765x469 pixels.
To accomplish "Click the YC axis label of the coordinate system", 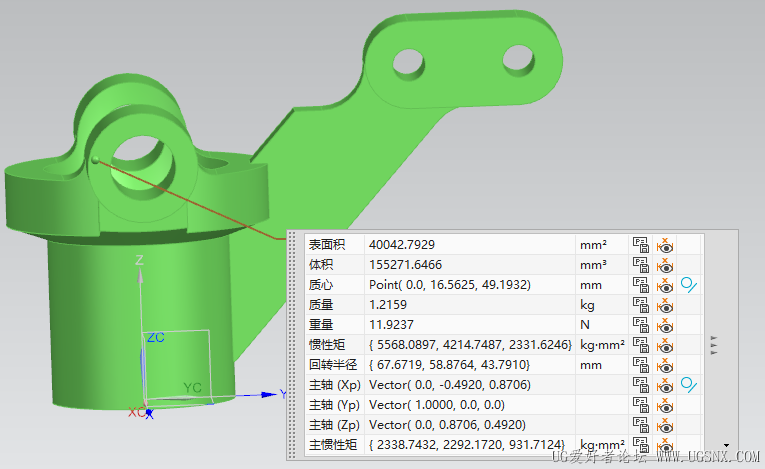I will tap(192, 387).
